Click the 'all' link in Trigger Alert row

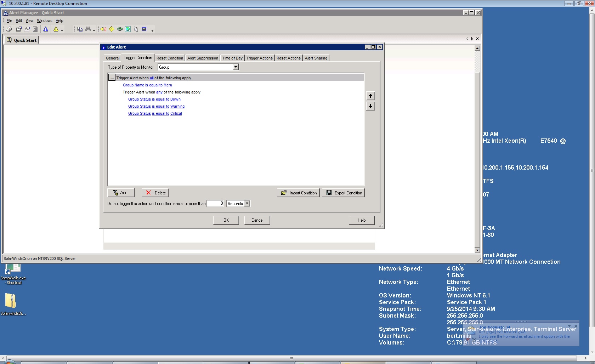(x=152, y=78)
